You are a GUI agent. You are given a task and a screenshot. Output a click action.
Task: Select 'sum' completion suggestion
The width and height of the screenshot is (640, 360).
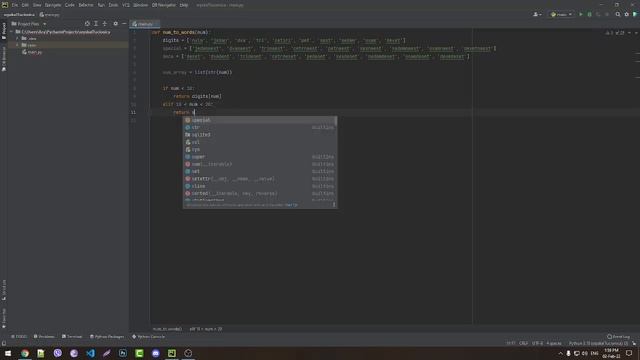[260, 164]
